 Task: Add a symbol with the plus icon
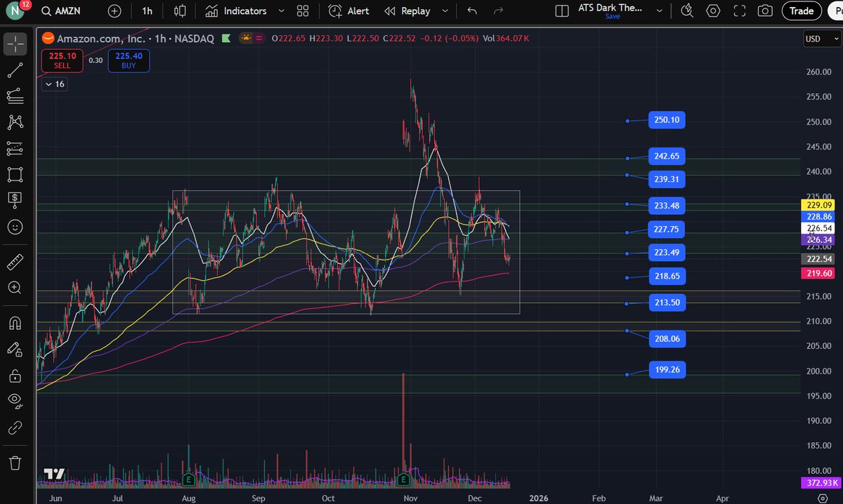tap(115, 11)
